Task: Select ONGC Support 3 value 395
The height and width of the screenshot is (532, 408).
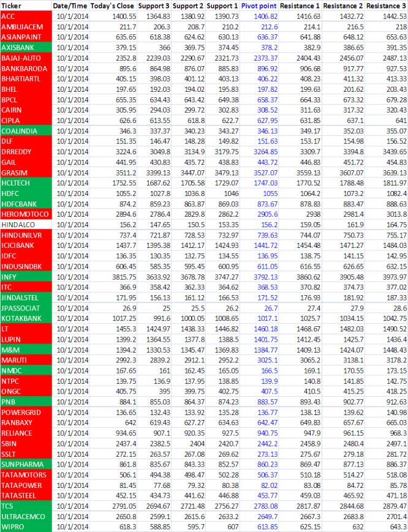Action: (x=165, y=391)
